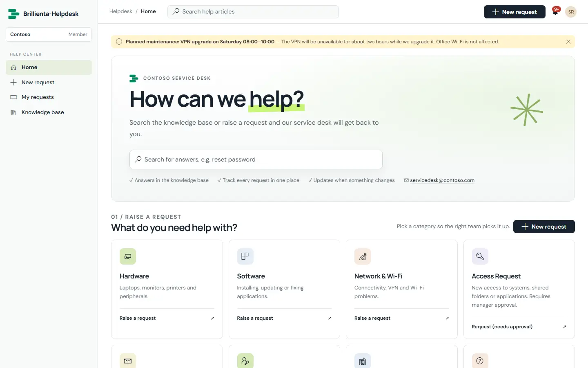Click the top bar New request button
The height and width of the screenshot is (368, 588).
tap(514, 12)
